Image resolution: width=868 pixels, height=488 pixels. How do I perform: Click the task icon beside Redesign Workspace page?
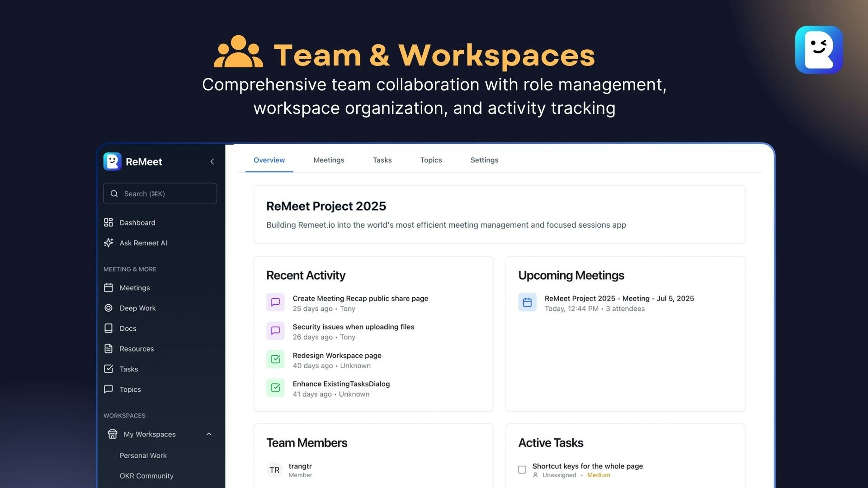275,359
